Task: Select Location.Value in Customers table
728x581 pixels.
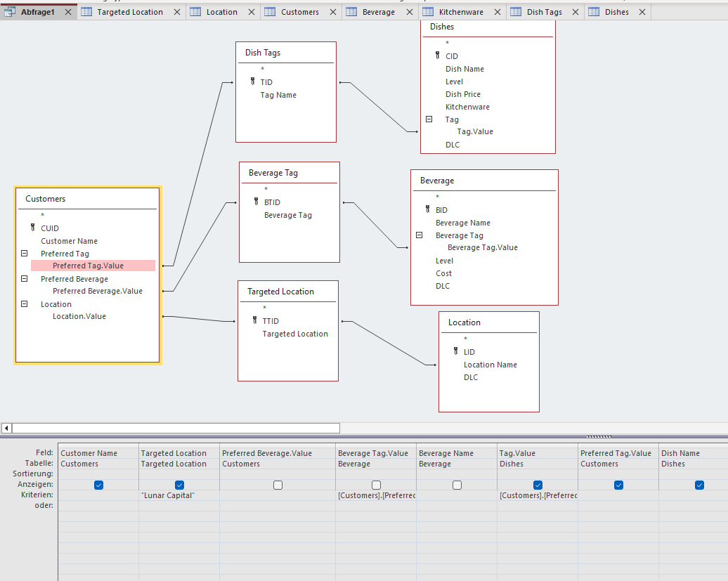Action: point(79,316)
